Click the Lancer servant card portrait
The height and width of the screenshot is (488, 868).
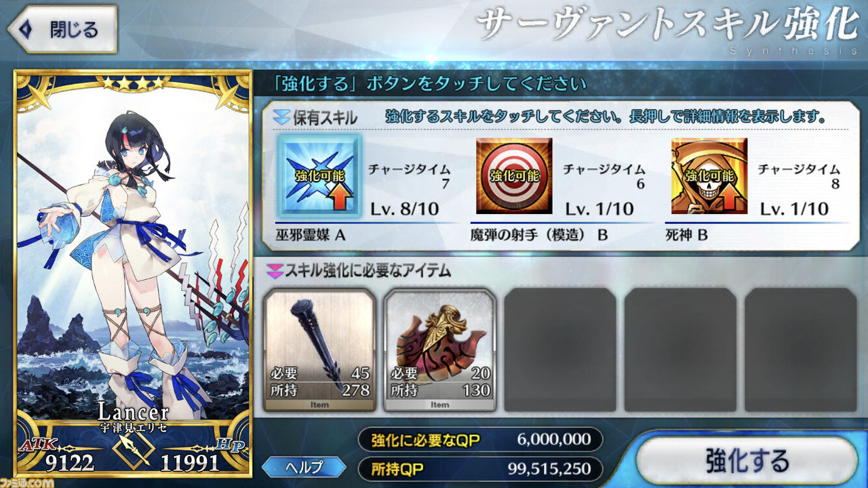coord(132,272)
